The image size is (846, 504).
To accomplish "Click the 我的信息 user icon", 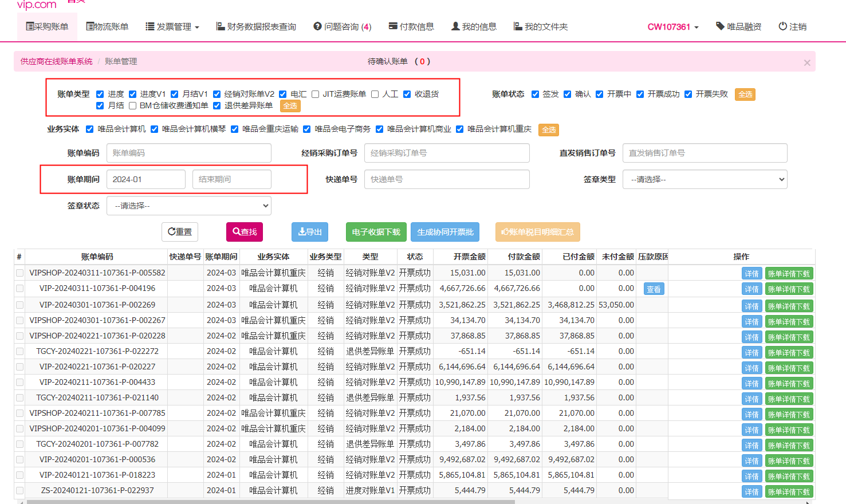I will pyautogui.click(x=455, y=26).
